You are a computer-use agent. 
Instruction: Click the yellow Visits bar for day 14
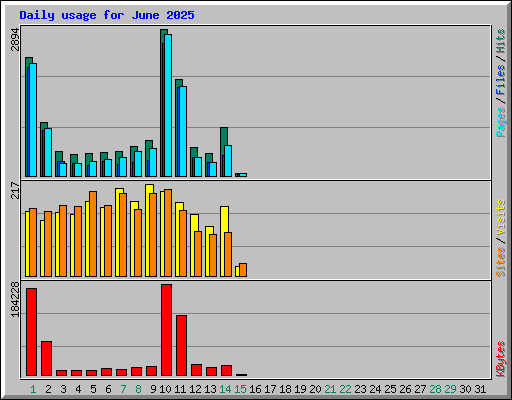(x=223, y=241)
